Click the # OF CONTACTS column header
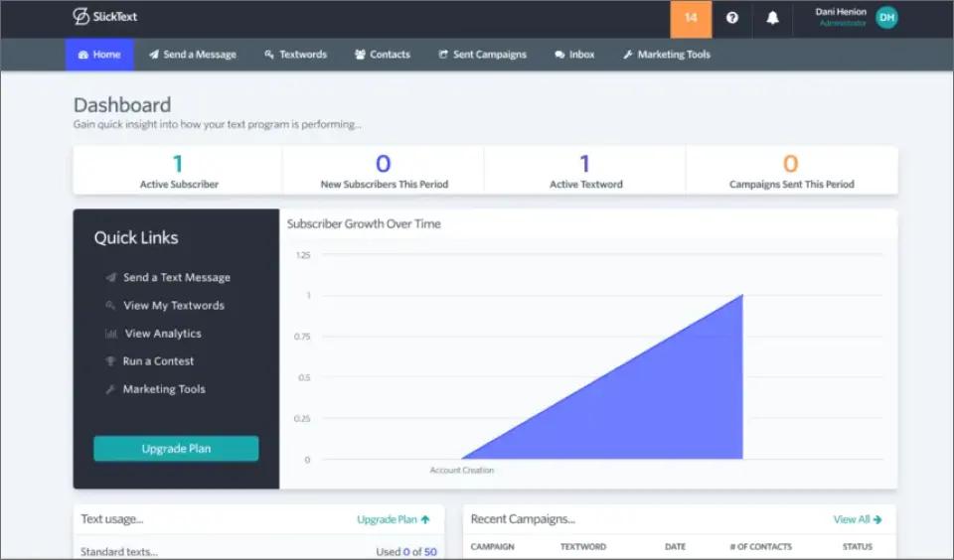The image size is (954, 560). (760, 547)
